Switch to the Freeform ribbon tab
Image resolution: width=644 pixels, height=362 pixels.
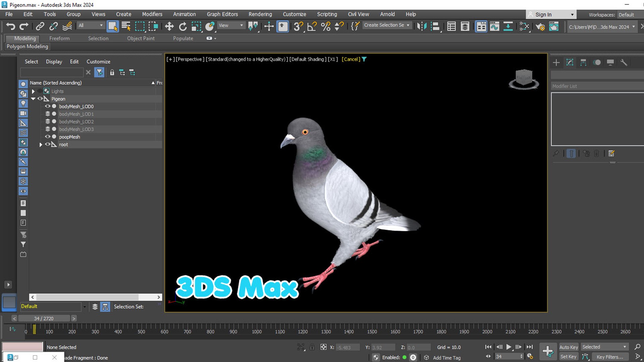point(59,38)
